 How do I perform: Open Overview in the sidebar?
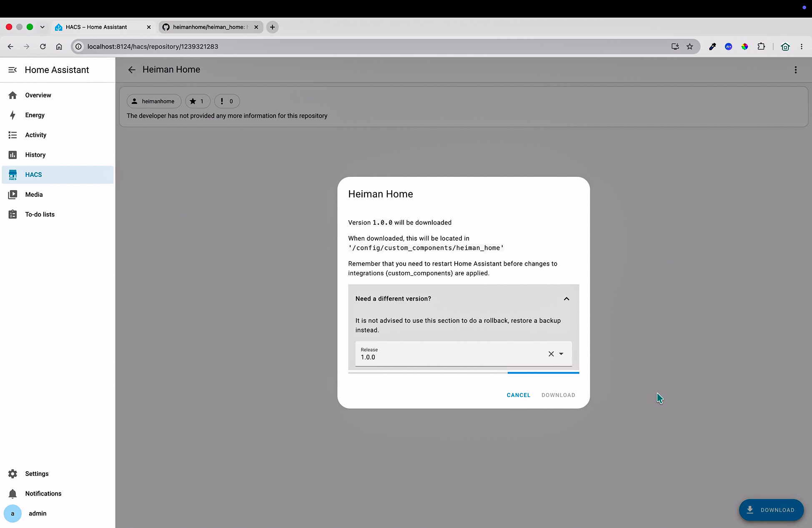tap(58, 95)
